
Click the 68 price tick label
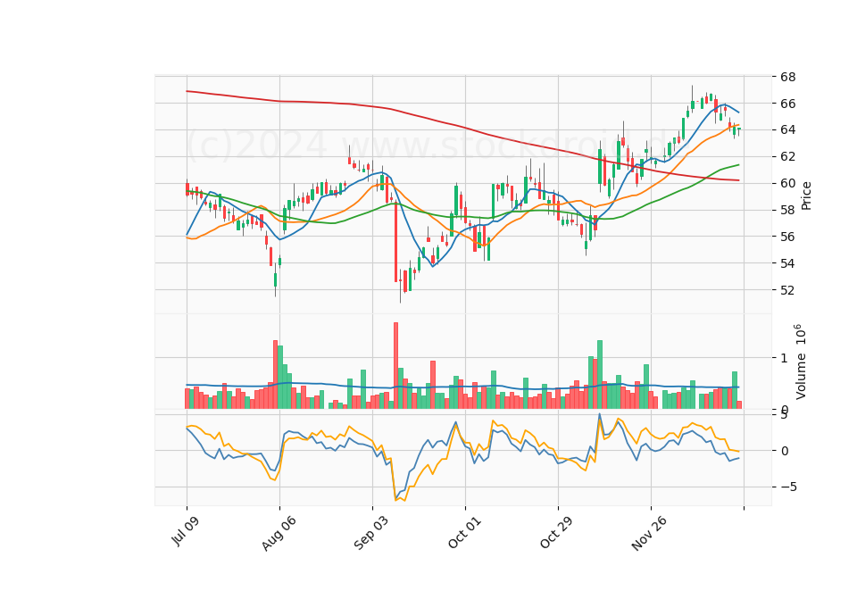pyautogui.click(x=787, y=77)
